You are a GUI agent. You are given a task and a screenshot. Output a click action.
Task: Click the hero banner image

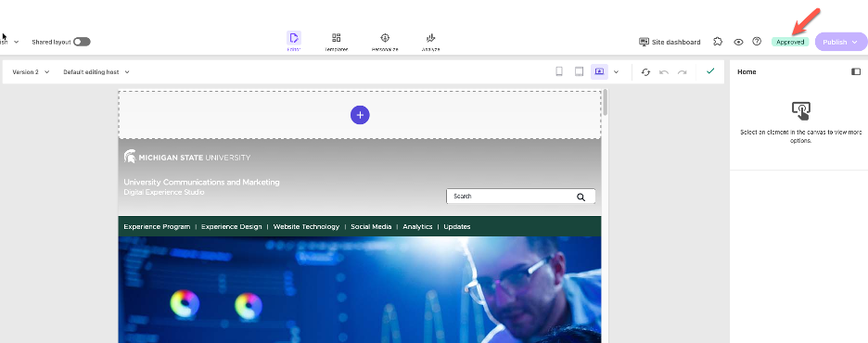pos(360,289)
